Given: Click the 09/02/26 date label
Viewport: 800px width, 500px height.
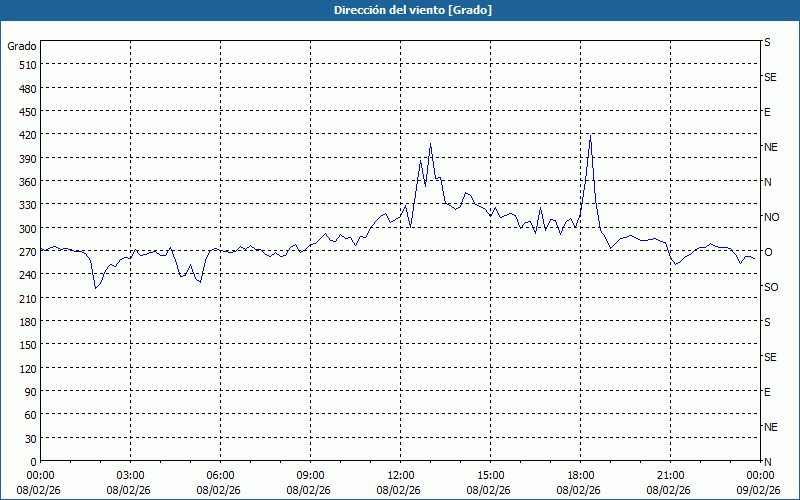Looking at the screenshot, I should click(758, 490).
